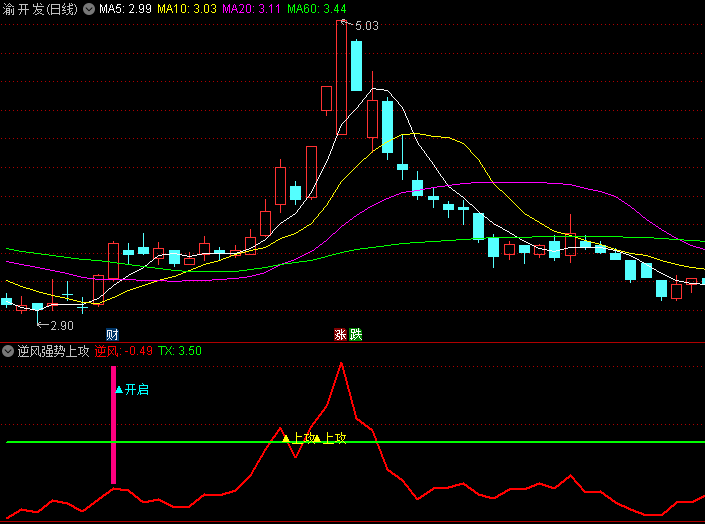Select the yellow MA10 label
The height and width of the screenshot is (524, 705).
coord(187,9)
